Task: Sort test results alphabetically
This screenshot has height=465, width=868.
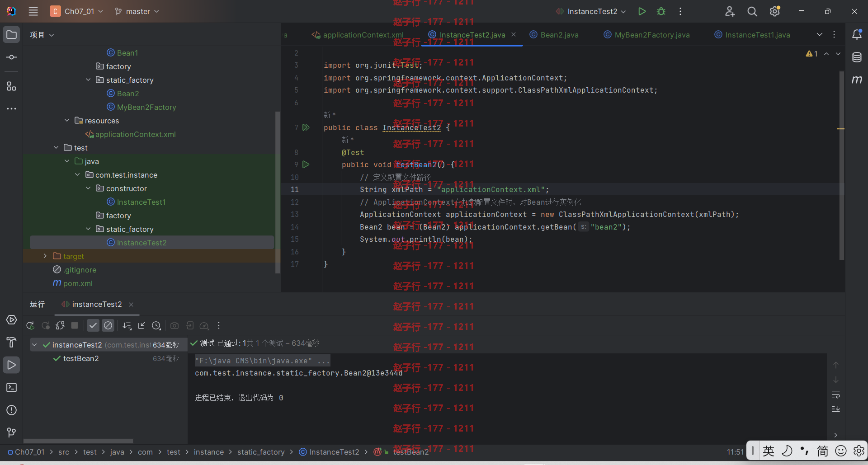Action: point(127,325)
